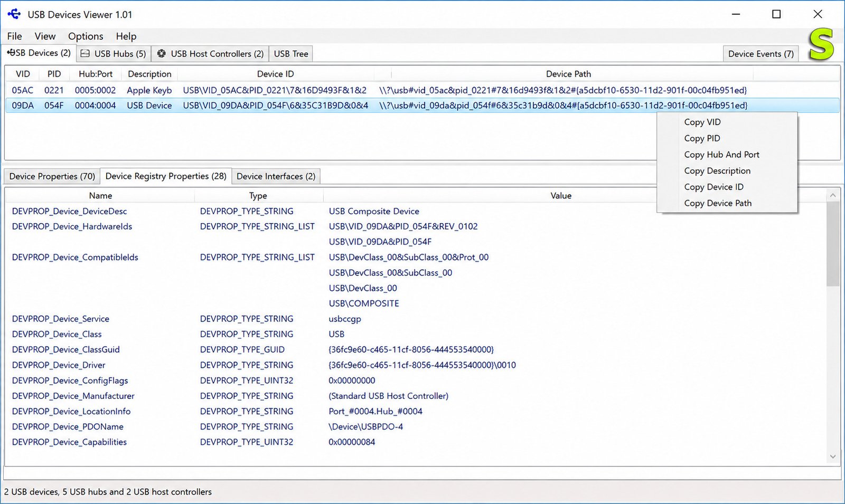Sort by the Description column header
Viewport: 845px width, 504px height.
click(x=149, y=74)
